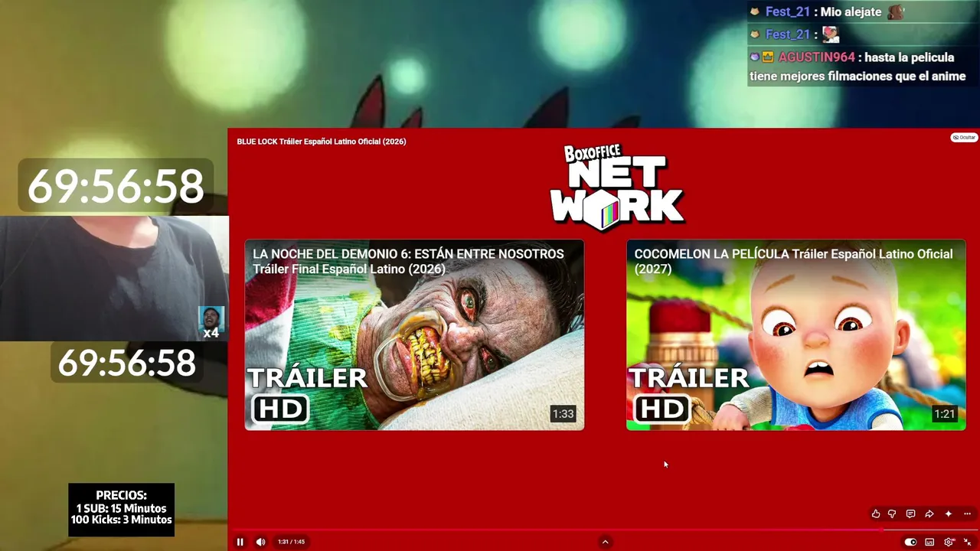Open the sparkle AI ask icon

pyautogui.click(x=948, y=514)
